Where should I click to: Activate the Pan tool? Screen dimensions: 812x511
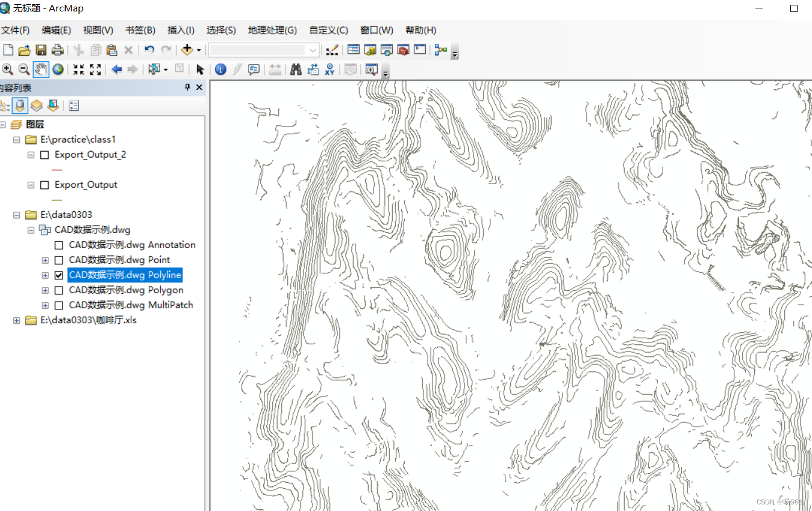40,69
